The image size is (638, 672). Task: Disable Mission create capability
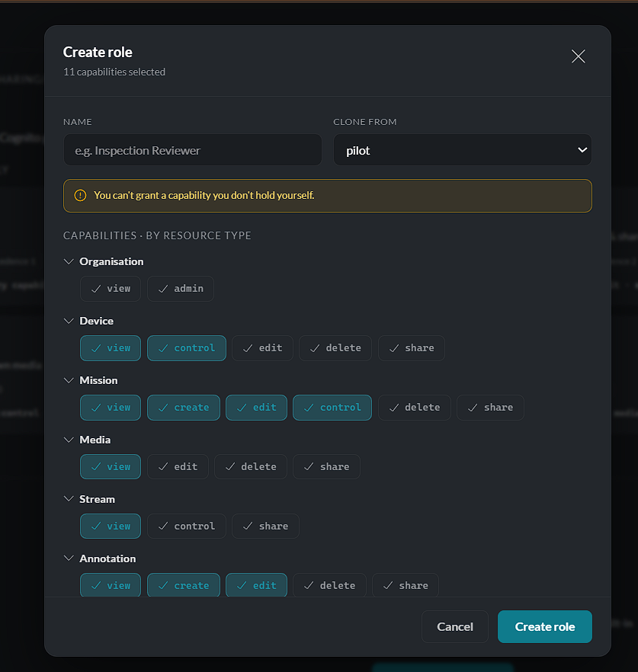tap(184, 408)
